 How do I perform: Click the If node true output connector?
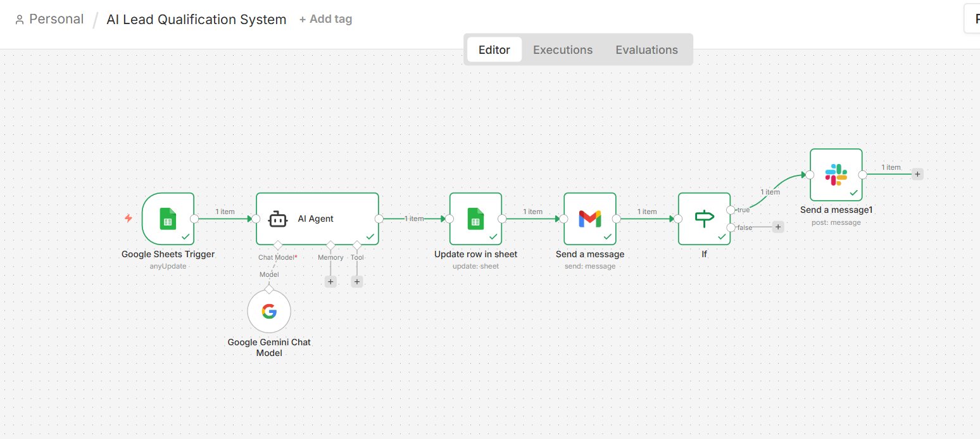click(x=731, y=210)
